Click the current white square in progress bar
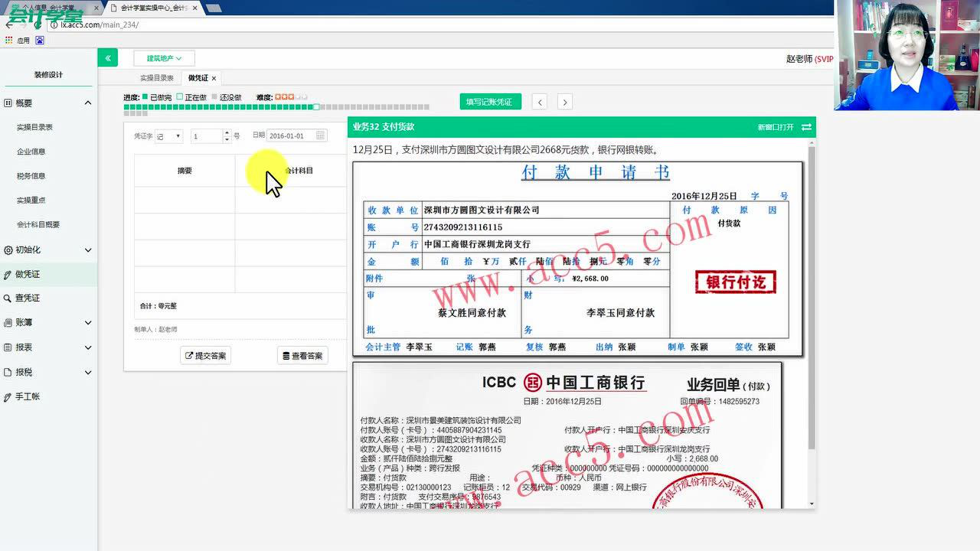 (x=317, y=107)
